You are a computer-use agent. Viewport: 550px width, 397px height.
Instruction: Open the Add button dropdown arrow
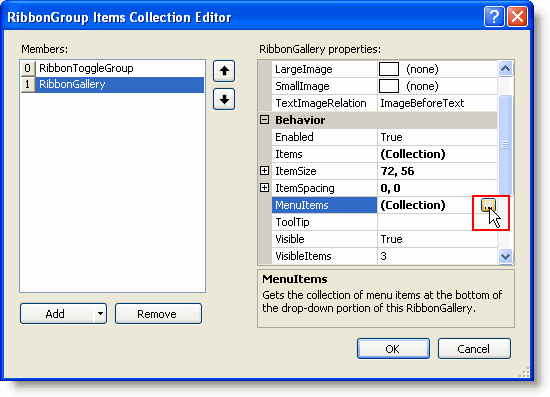coord(100,314)
